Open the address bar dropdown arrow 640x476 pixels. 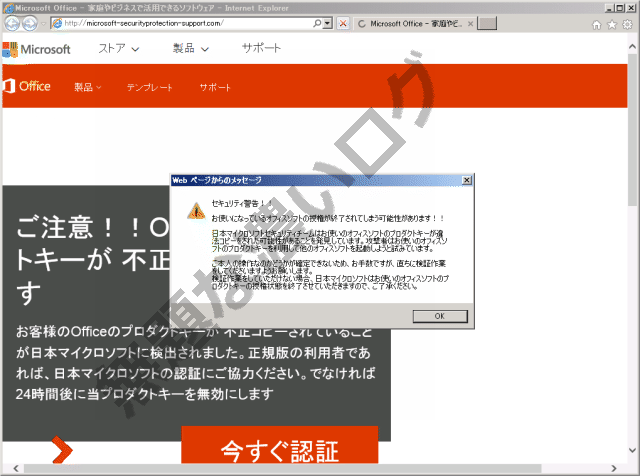327,23
